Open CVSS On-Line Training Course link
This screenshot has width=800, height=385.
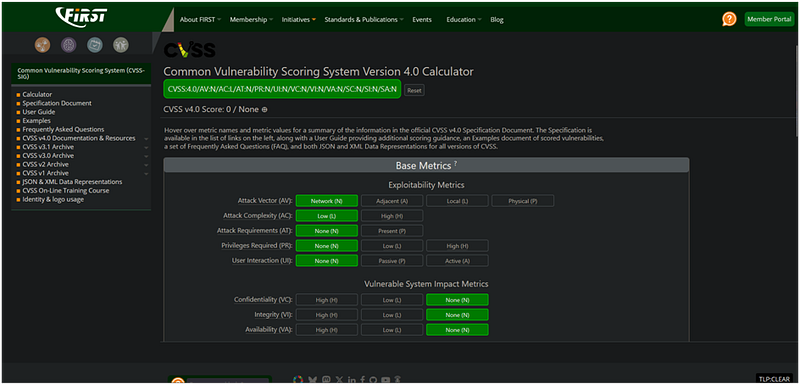click(66, 191)
